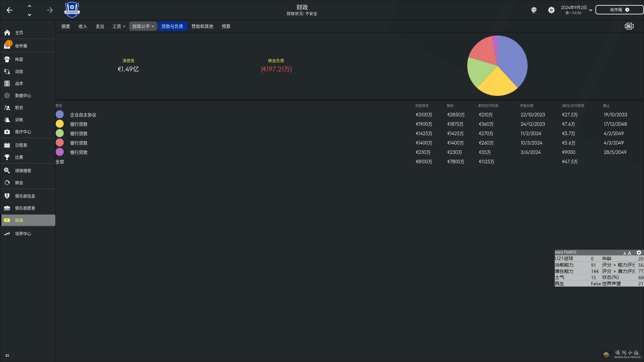Screen dimensions: 644x362
Task: Sort by the 截止 column header
Action: pos(606,106)
